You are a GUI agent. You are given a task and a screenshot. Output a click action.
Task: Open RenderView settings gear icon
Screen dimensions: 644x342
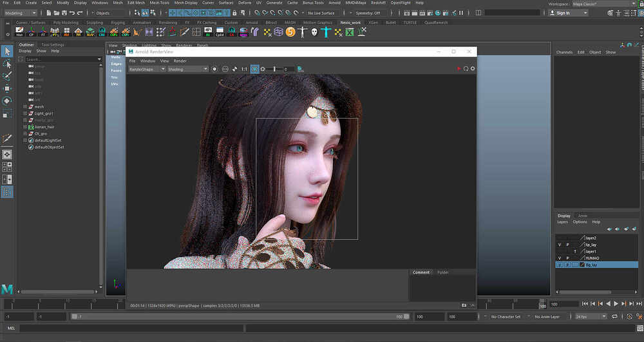pyautogui.click(x=473, y=68)
